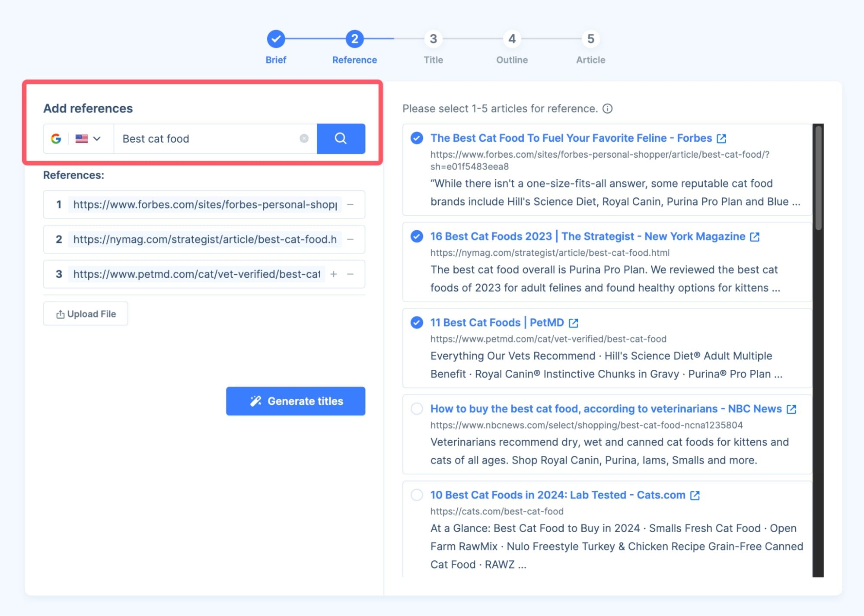Click Generate titles button
Viewport: 864px width, 616px height.
point(296,401)
